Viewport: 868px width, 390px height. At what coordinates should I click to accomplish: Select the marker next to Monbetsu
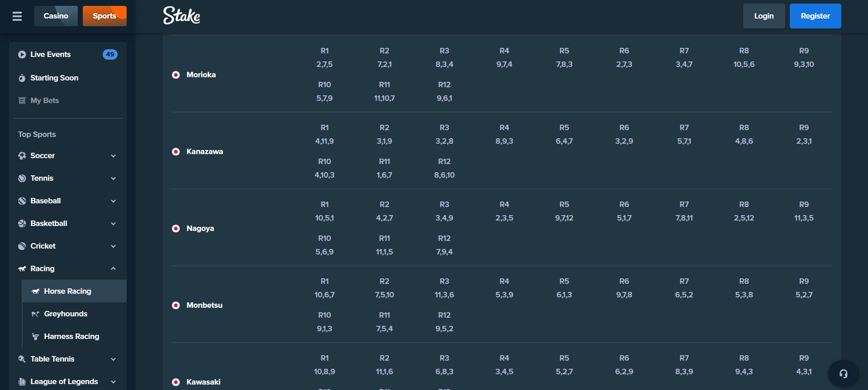point(175,305)
